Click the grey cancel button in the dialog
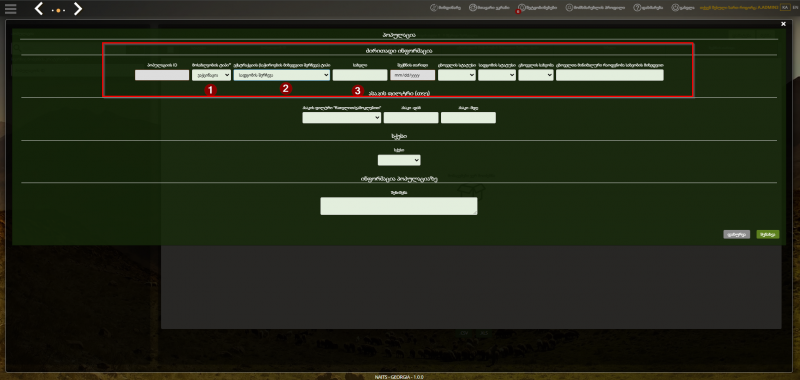The image size is (800, 380). point(736,235)
